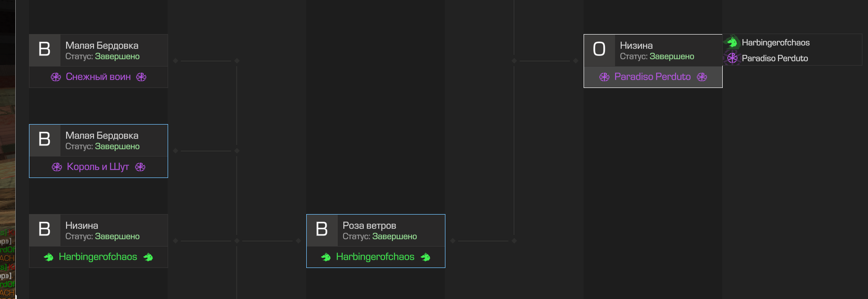Click the bracket connector dot right of the Король и Шут card
868x299 pixels.
(x=176, y=151)
